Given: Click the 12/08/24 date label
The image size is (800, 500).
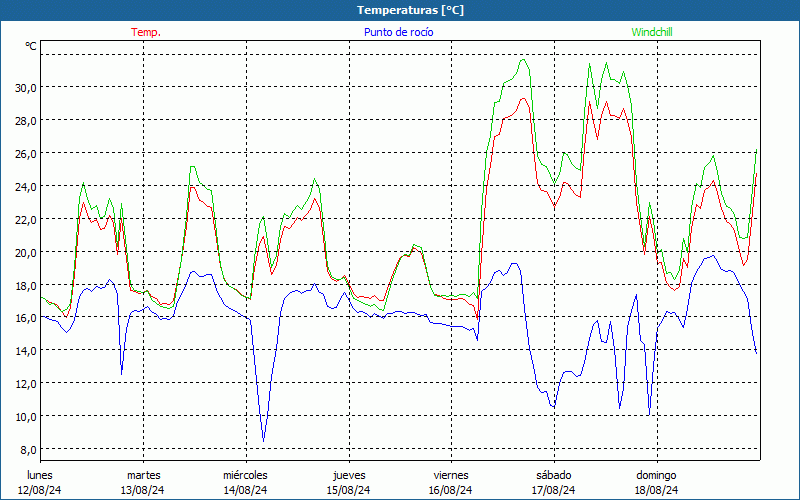Looking at the screenshot, I should 40,490.
